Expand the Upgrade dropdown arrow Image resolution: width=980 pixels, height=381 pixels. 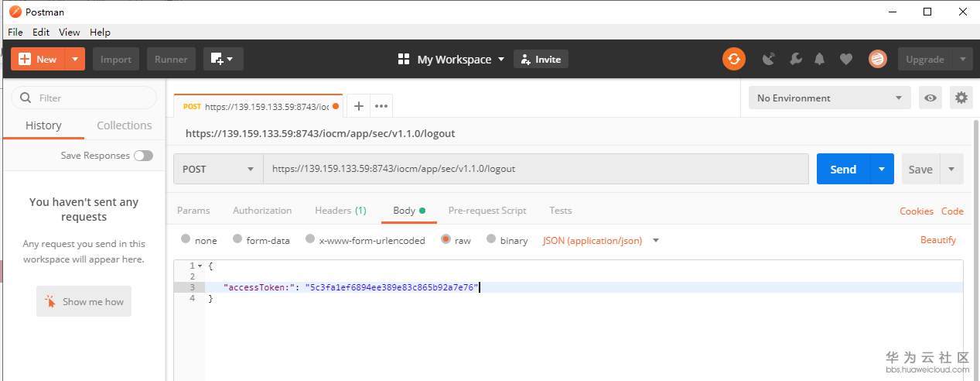[x=963, y=59]
